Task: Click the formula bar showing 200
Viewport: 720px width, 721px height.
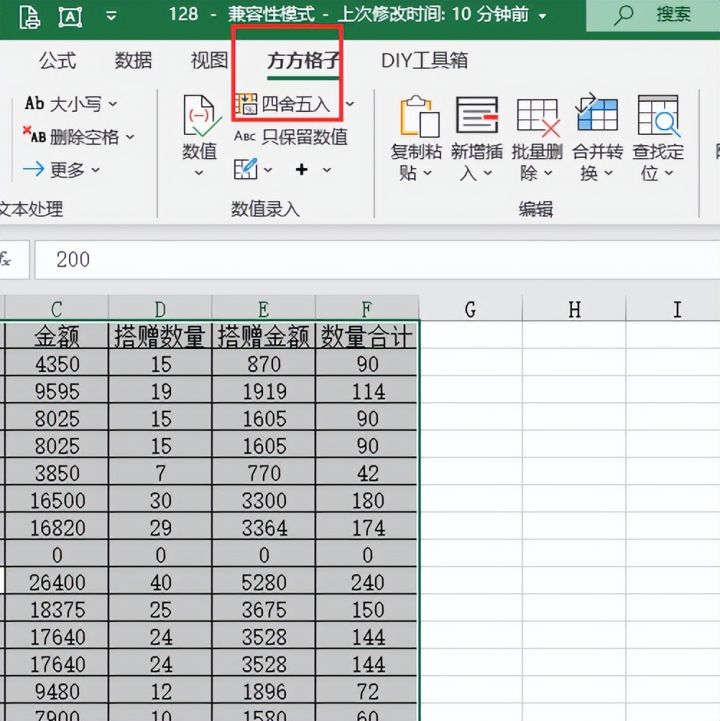Action: (x=377, y=260)
